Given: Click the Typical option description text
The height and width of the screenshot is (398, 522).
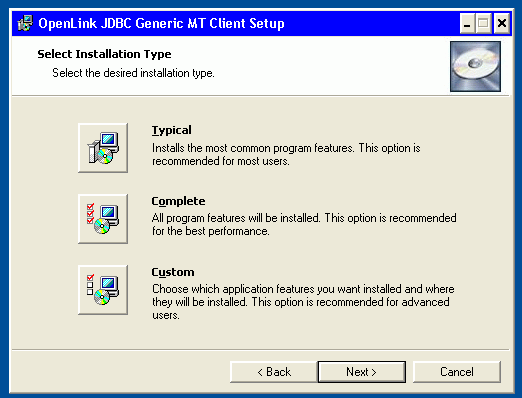Looking at the screenshot, I should click(286, 154).
